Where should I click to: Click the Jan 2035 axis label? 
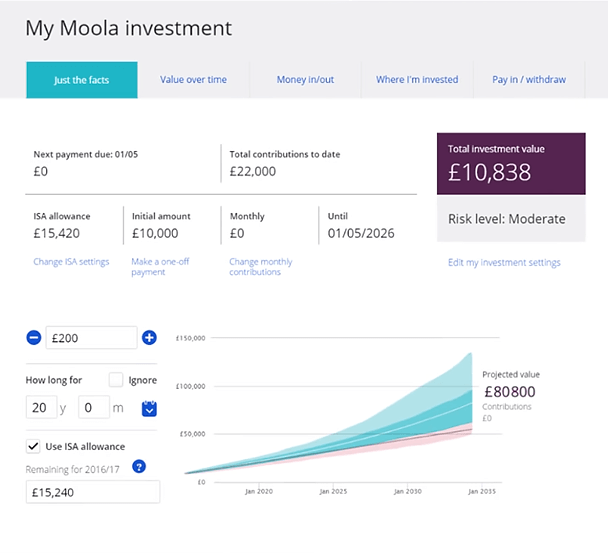point(482,491)
